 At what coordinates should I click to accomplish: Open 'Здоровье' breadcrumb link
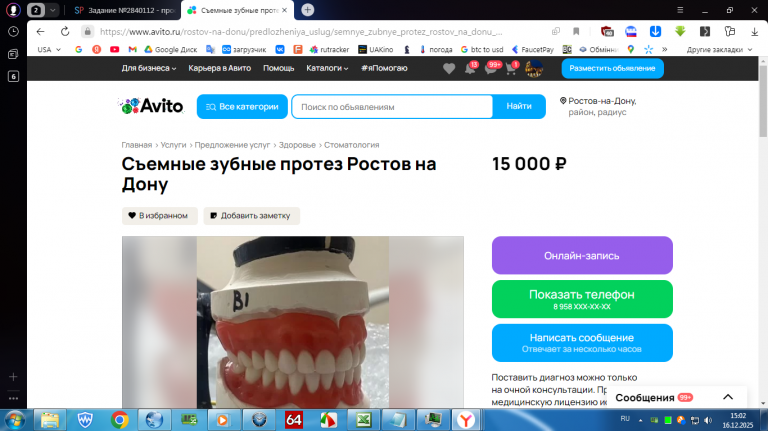click(297, 145)
